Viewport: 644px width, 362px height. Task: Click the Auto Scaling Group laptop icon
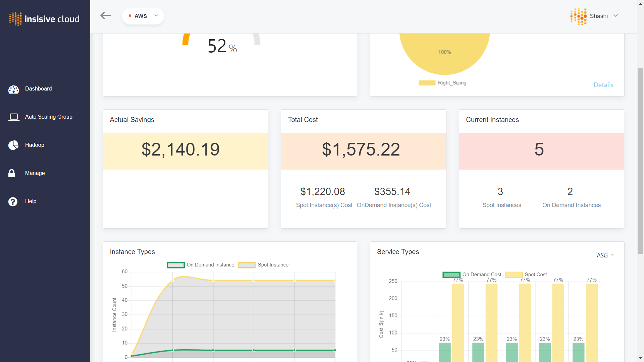14,117
